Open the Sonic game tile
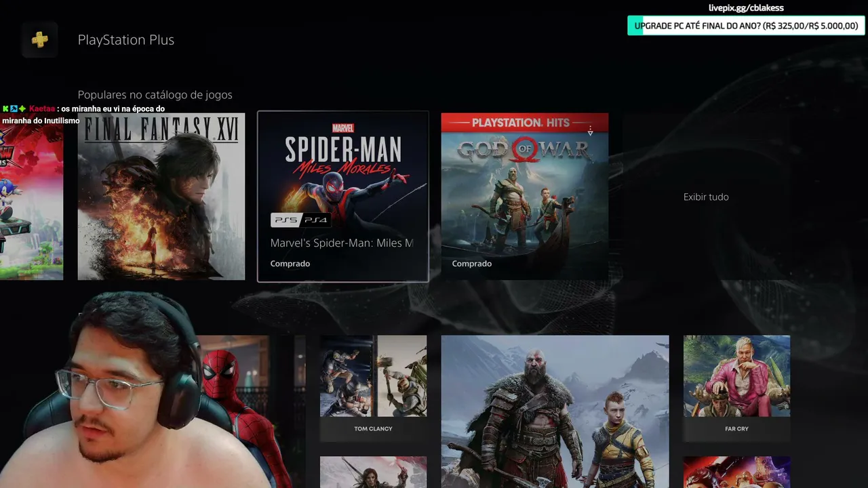868x488 pixels. pyautogui.click(x=32, y=197)
